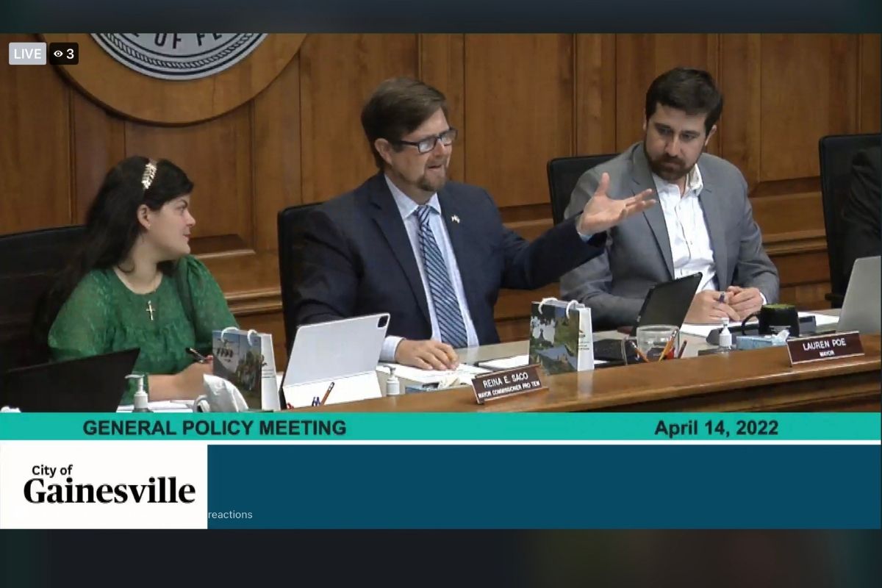The image size is (882, 588).
Task: Click the Reina E. Saco nameplate
Action: click(508, 383)
